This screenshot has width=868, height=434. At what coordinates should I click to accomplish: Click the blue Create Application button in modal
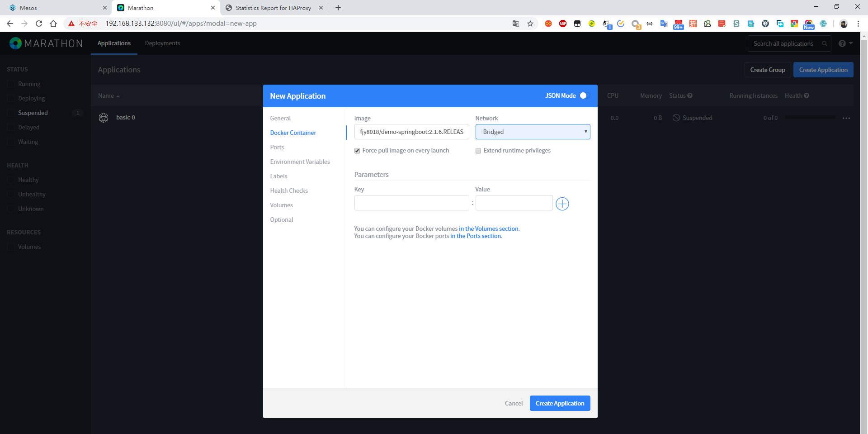pos(560,403)
